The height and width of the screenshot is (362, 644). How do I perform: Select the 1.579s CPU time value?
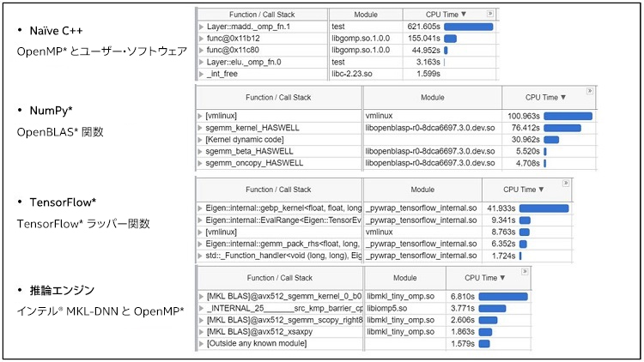click(x=463, y=343)
